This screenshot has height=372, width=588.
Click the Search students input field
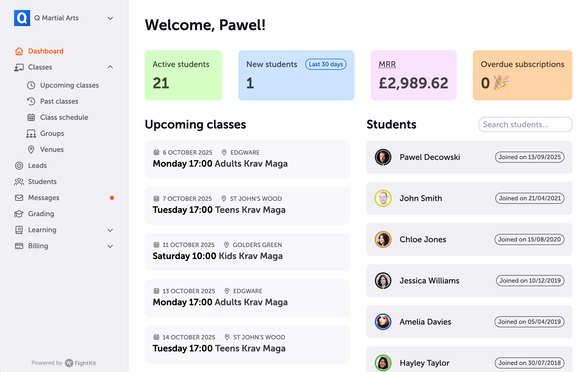[x=525, y=125]
